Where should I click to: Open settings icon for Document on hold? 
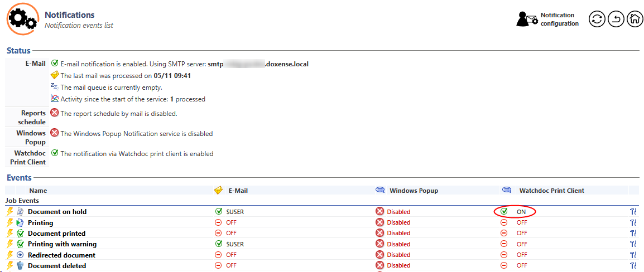633,212
